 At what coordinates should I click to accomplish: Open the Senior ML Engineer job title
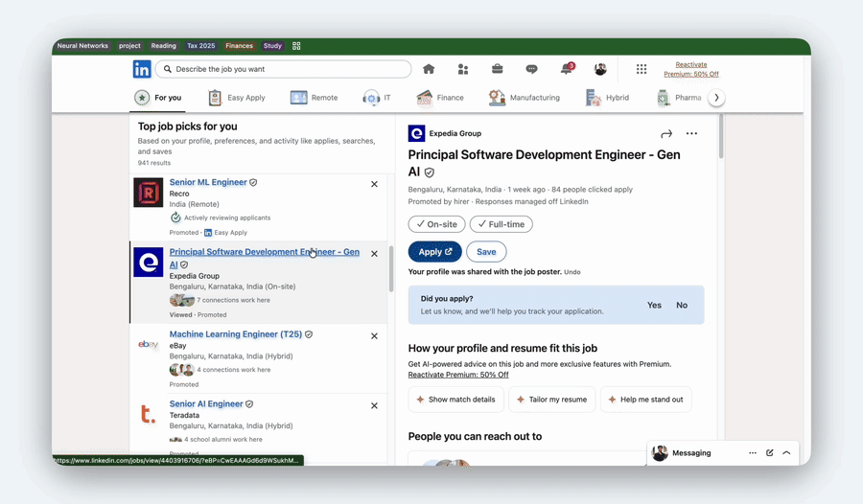pos(208,182)
